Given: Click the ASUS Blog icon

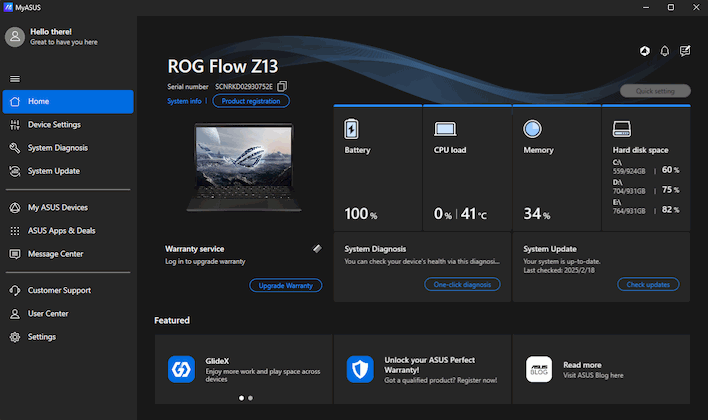Looking at the screenshot, I should click(x=539, y=369).
